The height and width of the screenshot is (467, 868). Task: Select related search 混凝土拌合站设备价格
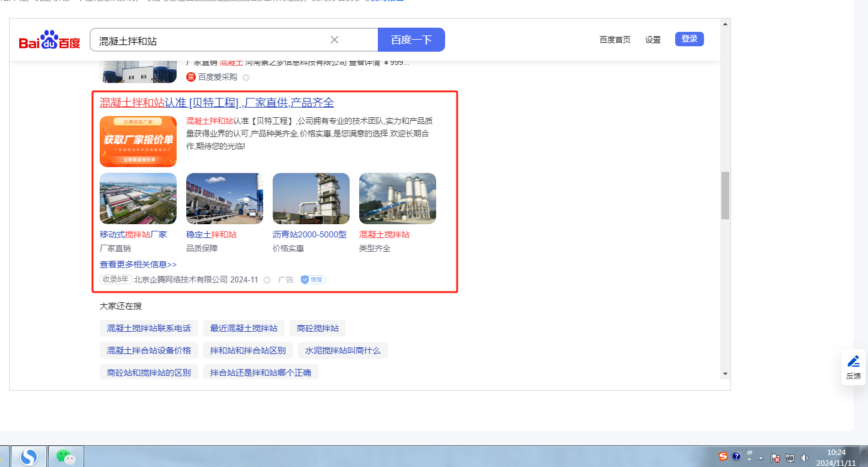[x=149, y=350]
